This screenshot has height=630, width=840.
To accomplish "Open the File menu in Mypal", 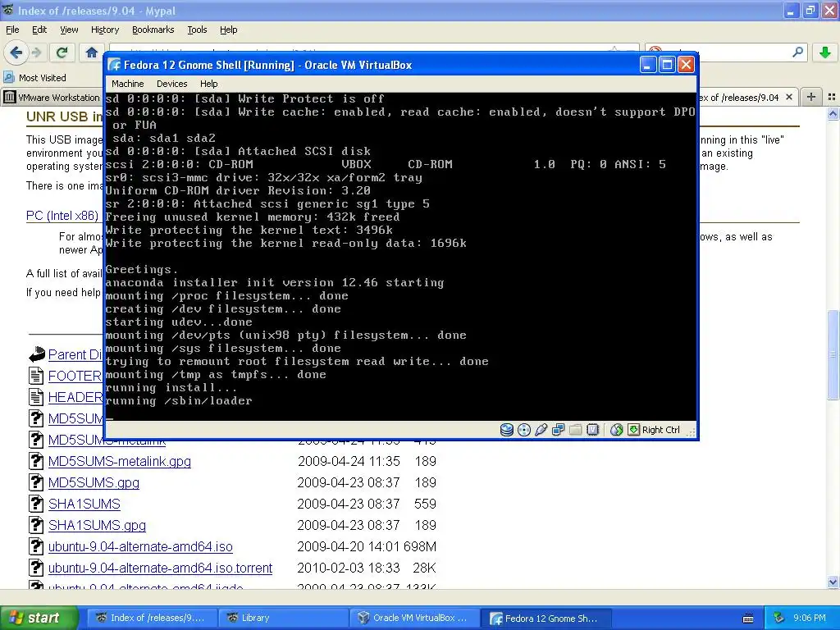I will point(12,30).
